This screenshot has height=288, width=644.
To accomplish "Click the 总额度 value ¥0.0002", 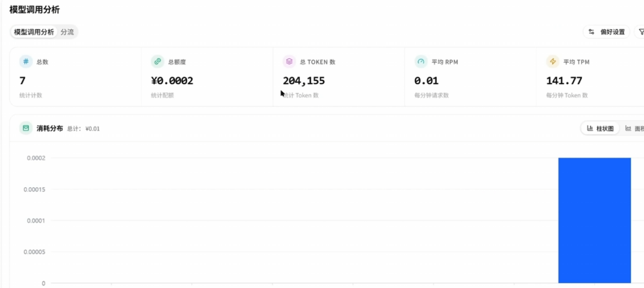I will 172,81.
